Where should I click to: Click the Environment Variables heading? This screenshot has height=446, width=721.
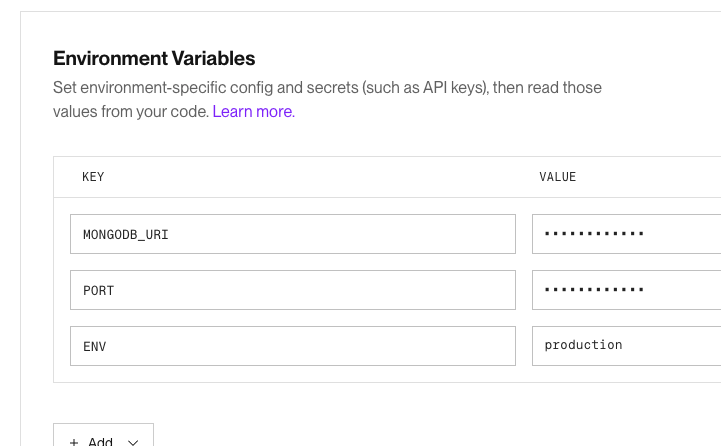pos(154,58)
